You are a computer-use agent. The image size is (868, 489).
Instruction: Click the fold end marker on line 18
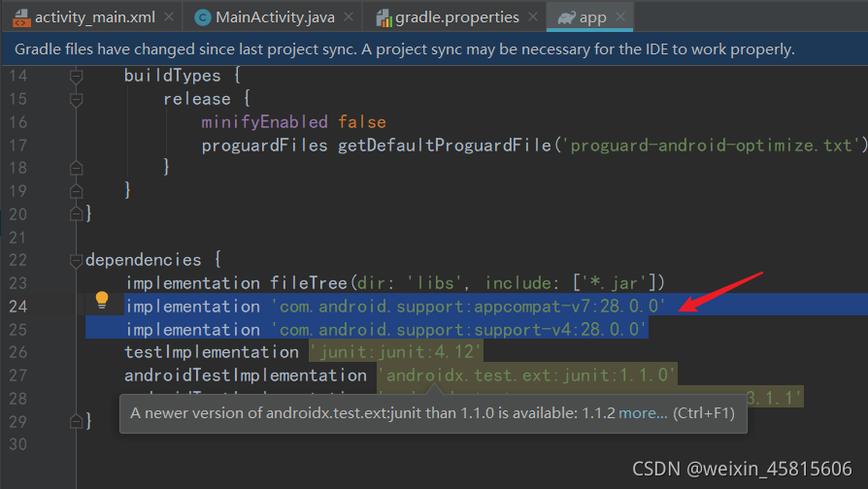(77, 168)
